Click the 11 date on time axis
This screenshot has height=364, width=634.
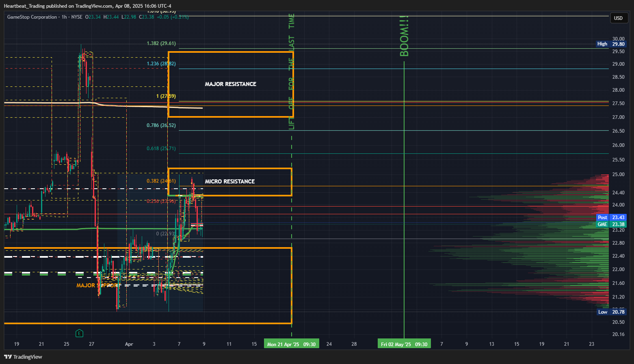[x=229, y=344]
